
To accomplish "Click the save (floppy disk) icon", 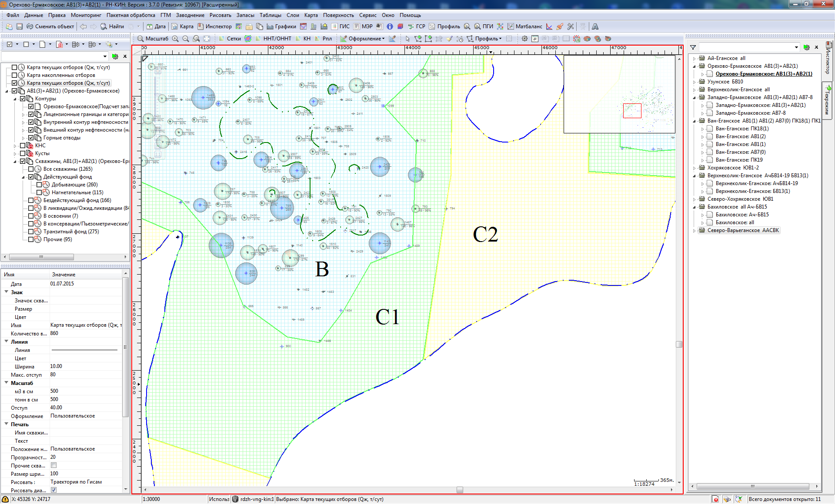I will point(19,27).
